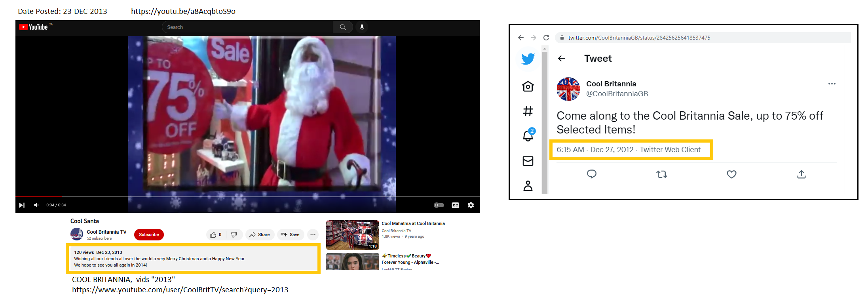Mute the video with speaker icon
Image resolution: width=868 pixels, height=303 pixels.
pos(36,205)
